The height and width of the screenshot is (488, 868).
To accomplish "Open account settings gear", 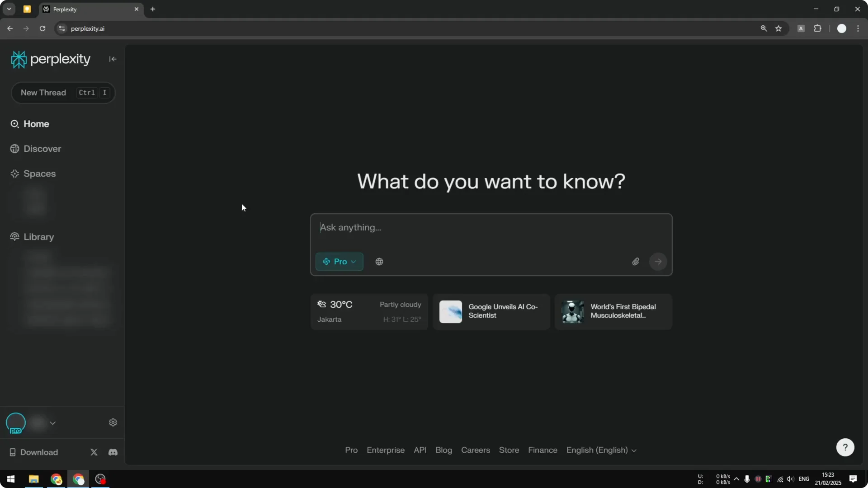I will click(113, 422).
